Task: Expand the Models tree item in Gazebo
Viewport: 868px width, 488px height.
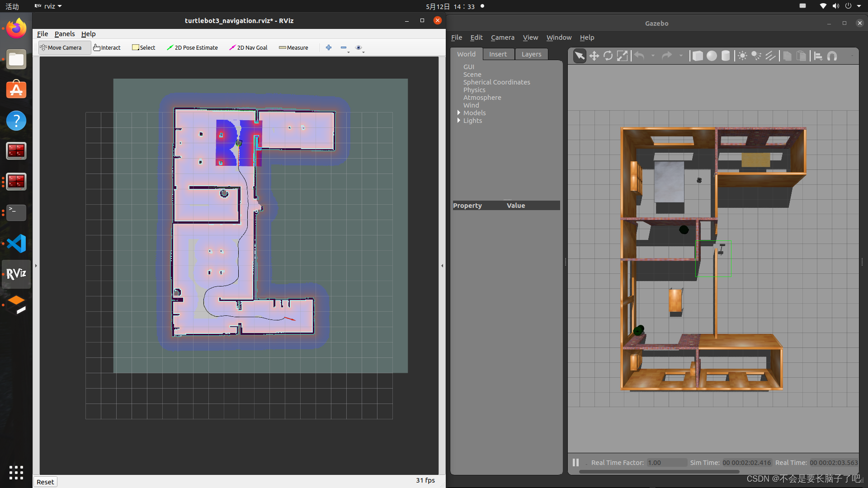Action: tap(458, 113)
